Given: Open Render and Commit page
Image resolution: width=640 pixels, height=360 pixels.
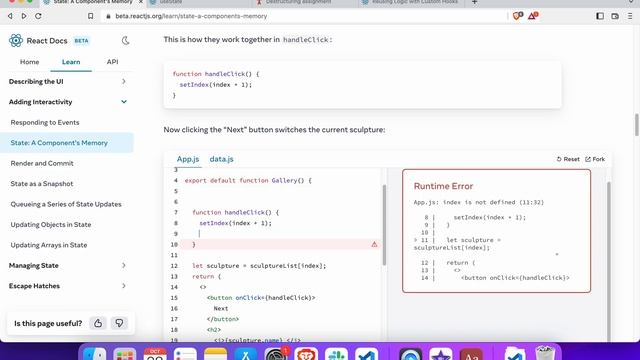Looking at the screenshot, I should tap(42, 163).
